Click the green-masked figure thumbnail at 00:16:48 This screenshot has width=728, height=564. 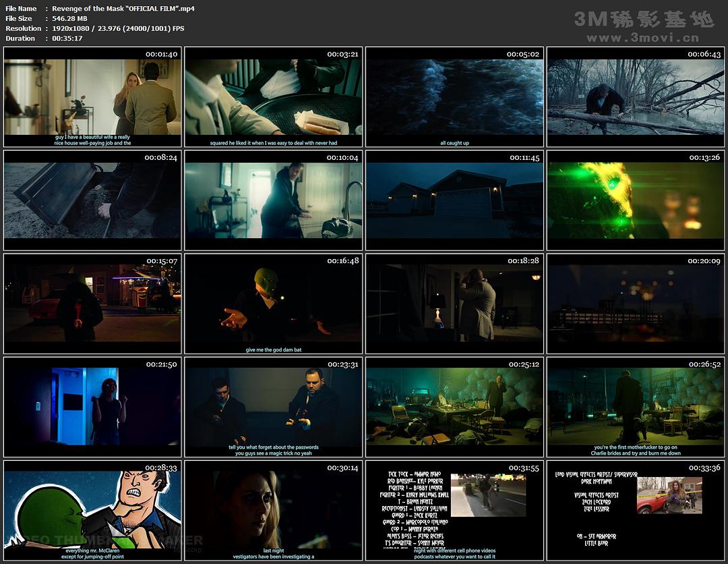273,304
